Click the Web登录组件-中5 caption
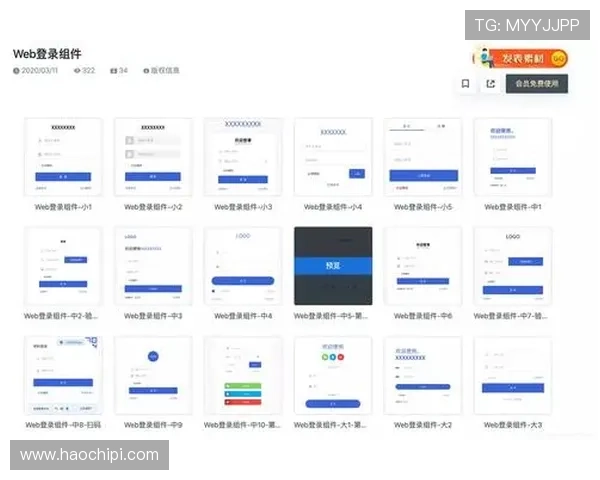Screen dimensions: 600x480 coord(331,316)
